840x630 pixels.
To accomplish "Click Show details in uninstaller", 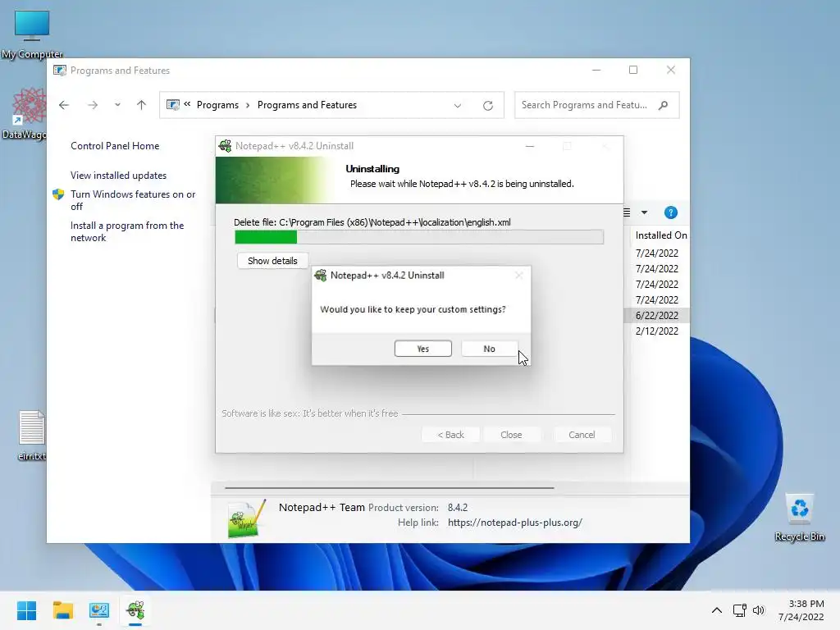I will pos(272,261).
